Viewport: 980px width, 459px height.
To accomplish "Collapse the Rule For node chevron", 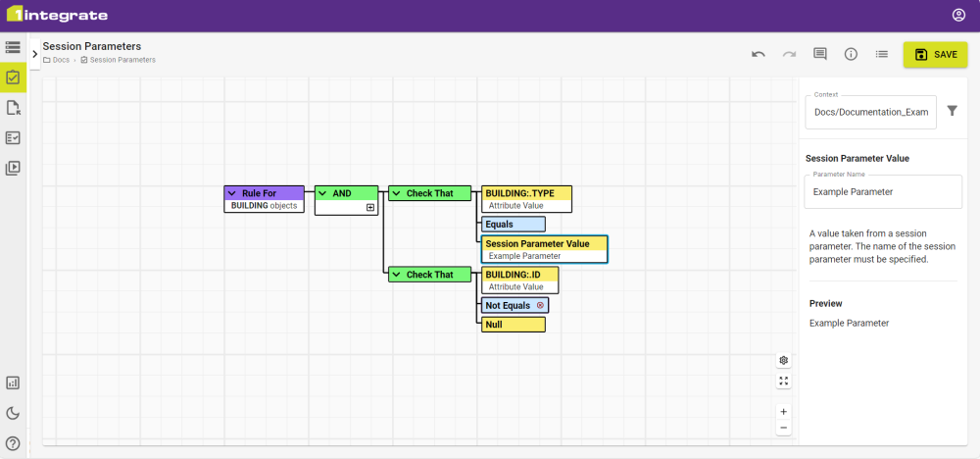I will click(x=232, y=193).
